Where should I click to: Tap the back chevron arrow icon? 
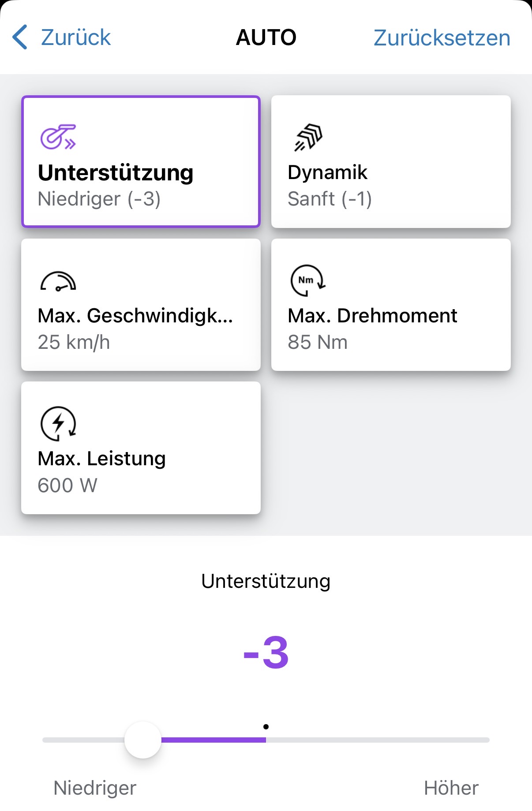[20, 37]
